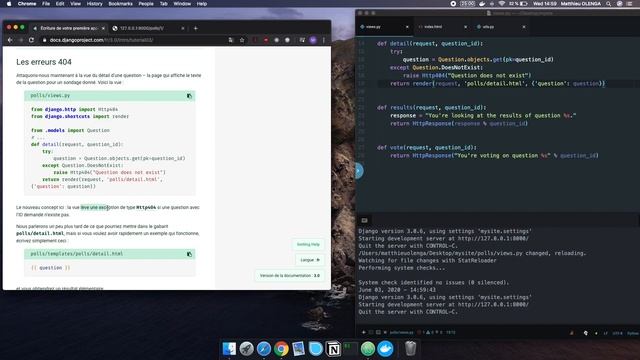Open Spotlight search in the menu bar
This screenshot has height=360, width=640.
pos(609,4)
